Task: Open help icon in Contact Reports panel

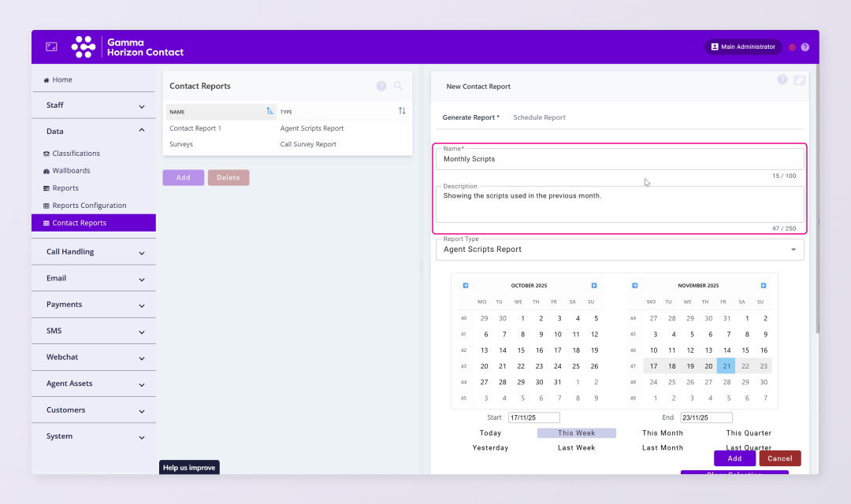Action: click(381, 86)
